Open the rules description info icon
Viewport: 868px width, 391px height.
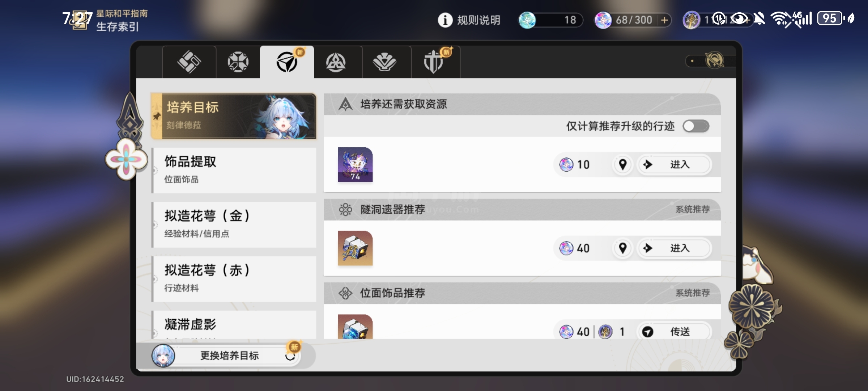coord(445,20)
